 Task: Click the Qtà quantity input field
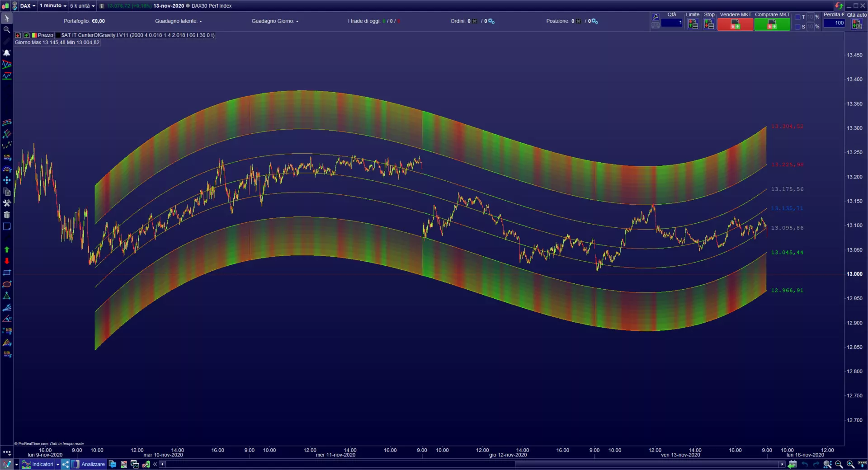672,23
